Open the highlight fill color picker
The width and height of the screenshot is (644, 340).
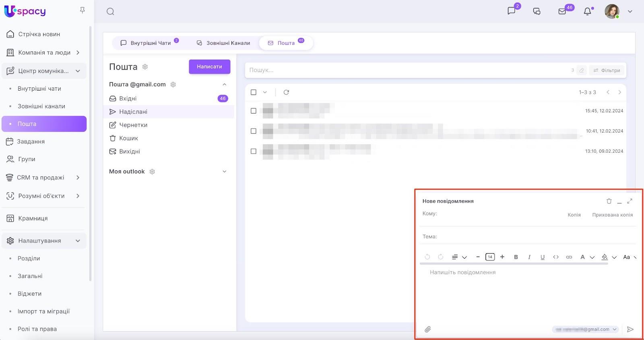click(605, 257)
